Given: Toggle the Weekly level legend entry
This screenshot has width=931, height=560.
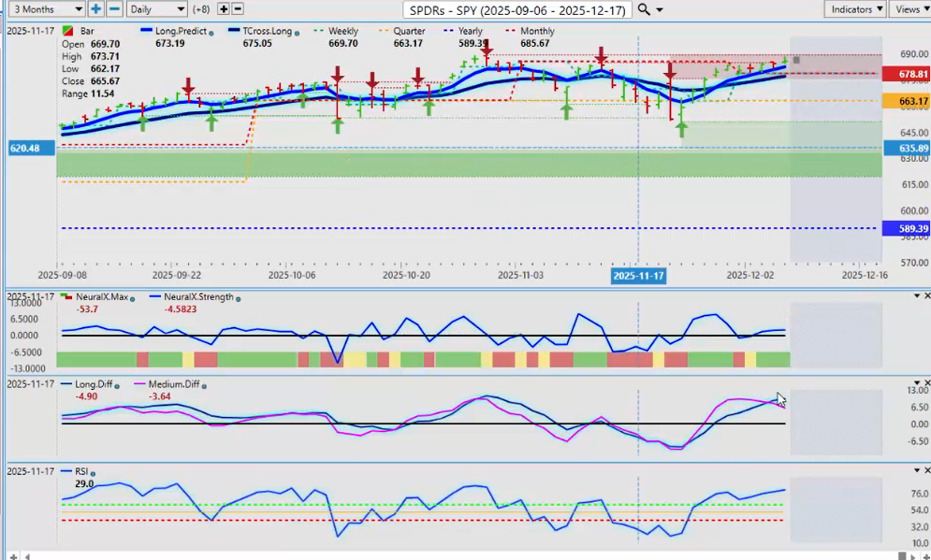Looking at the screenshot, I should point(342,31).
